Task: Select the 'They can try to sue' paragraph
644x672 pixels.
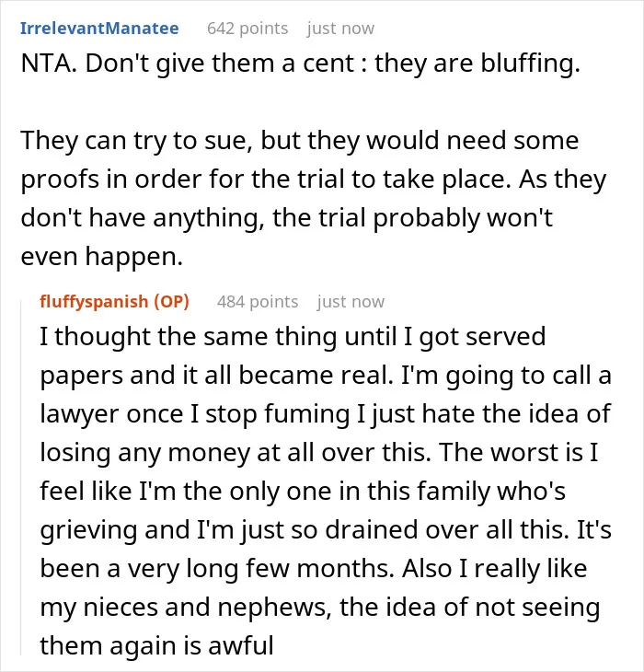Action: 313,198
